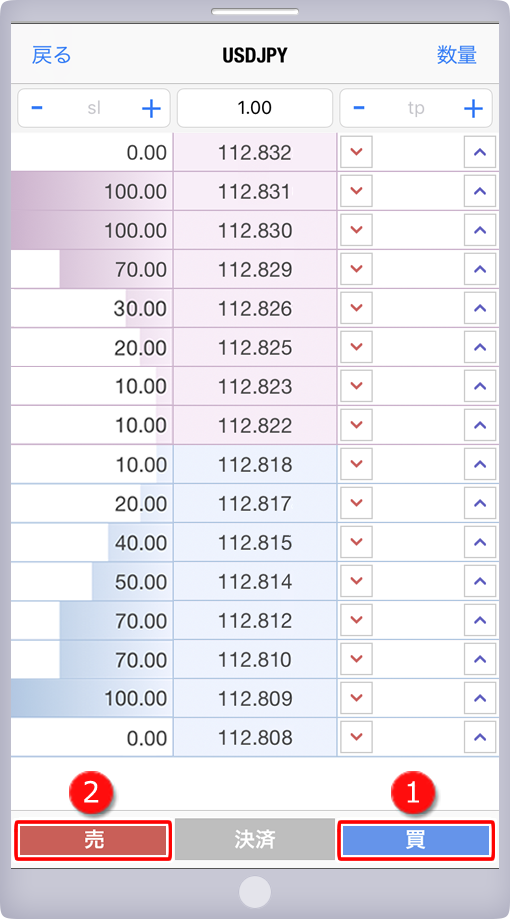This screenshot has height=919, width=510.
Task: Click the blue up arrow at 112.809
Action: coord(480,698)
